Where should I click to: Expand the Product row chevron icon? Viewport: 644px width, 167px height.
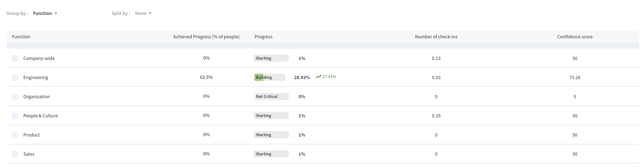(15, 135)
